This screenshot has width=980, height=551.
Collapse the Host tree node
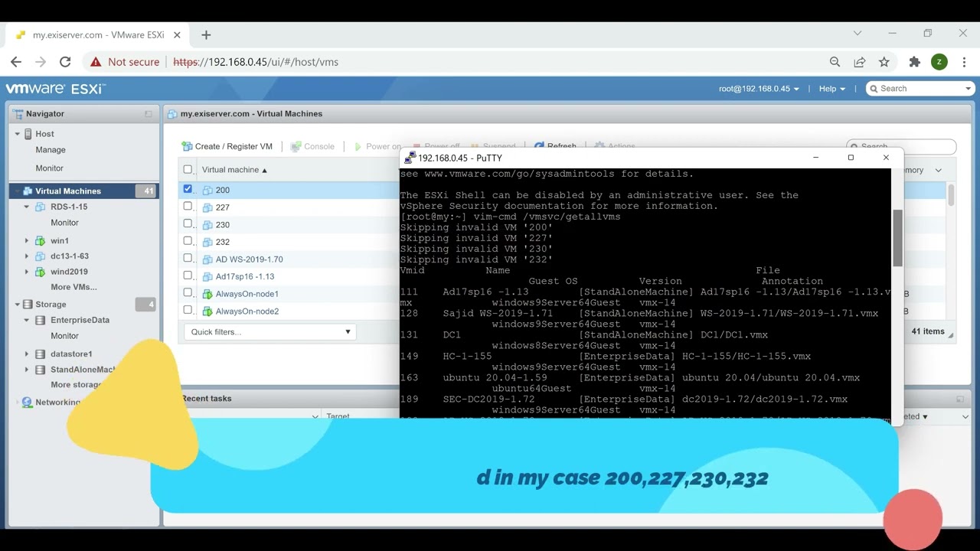[x=18, y=134]
